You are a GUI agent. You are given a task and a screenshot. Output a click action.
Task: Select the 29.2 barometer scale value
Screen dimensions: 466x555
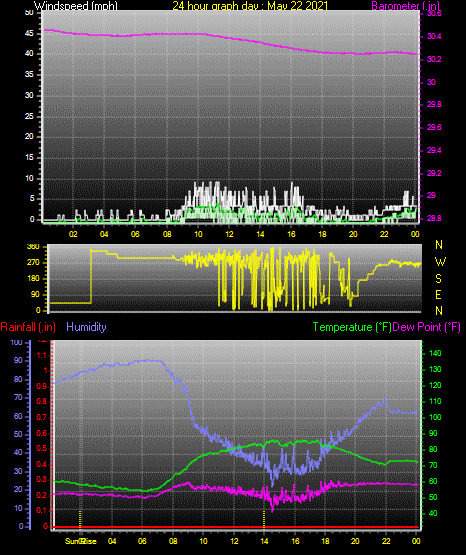click(434, 173)
